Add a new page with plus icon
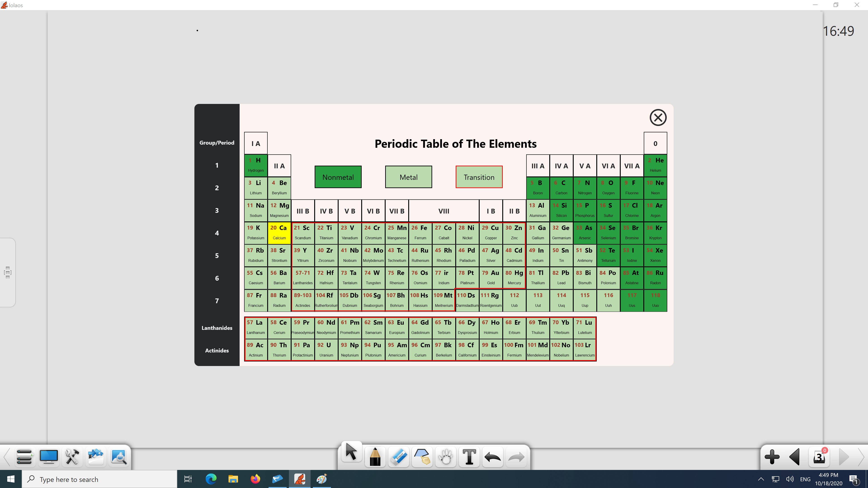 (772, 457)
